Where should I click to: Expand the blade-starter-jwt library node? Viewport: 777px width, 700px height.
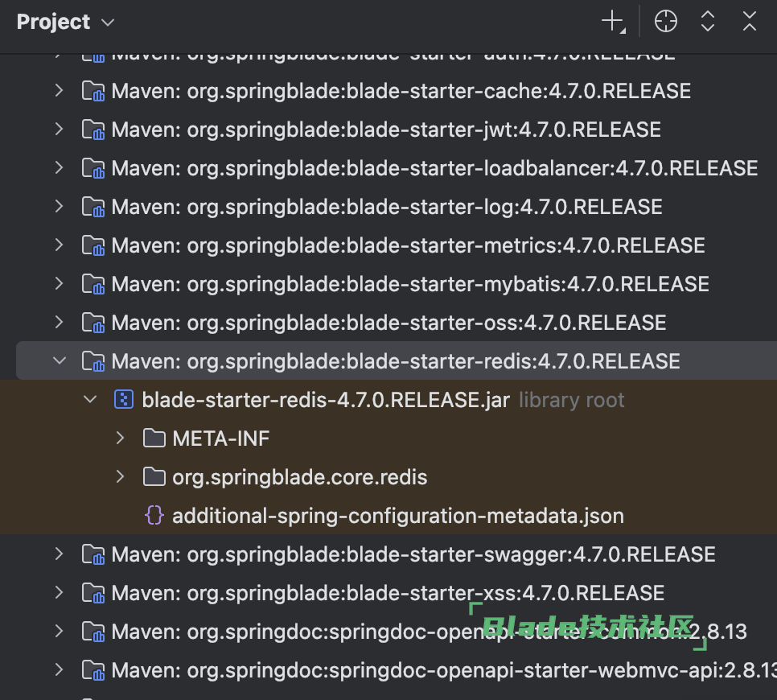pyautogui.click(x=59, y=130)
